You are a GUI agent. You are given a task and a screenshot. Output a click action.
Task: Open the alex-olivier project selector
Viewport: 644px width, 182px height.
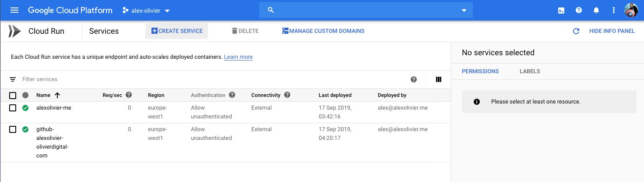coord(147,11)
